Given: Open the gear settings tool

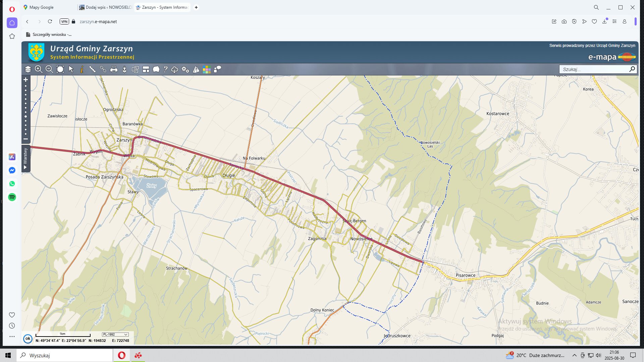Looking at the screenshot, I should point(185,69).
